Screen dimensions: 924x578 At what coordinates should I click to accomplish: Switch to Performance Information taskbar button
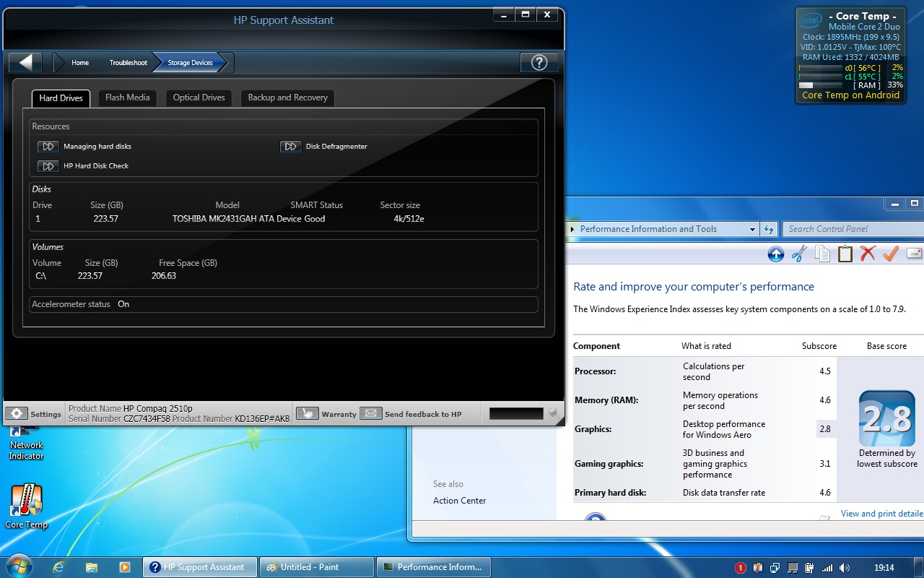click(x=433, y=567)
